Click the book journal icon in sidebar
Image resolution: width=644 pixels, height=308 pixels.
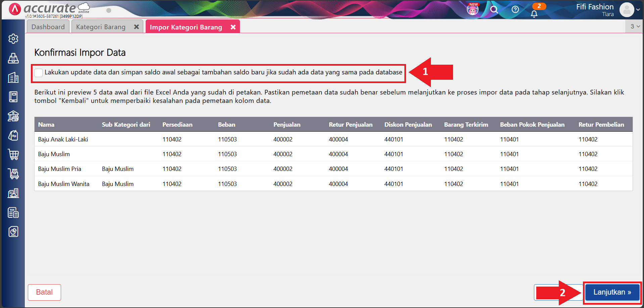[x=13, y=97]
